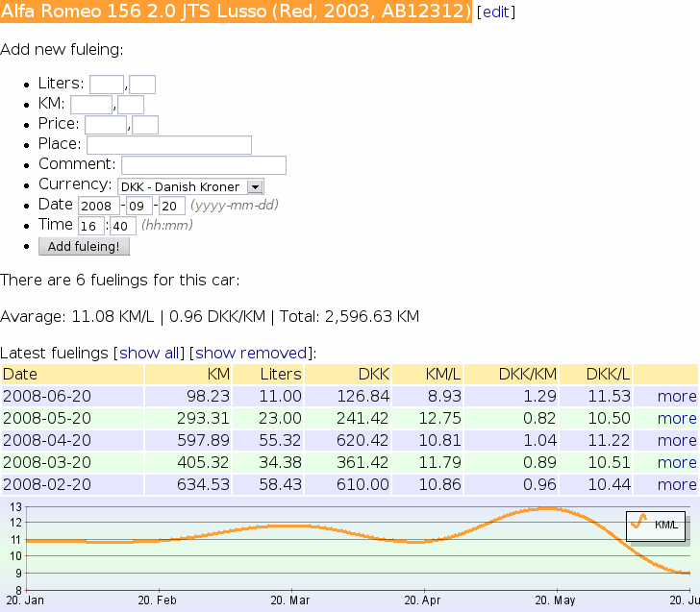This screenshot has height=612, width=700.
Task: Open more for the 2008-06-20 fueling
Action: (677, 396)
